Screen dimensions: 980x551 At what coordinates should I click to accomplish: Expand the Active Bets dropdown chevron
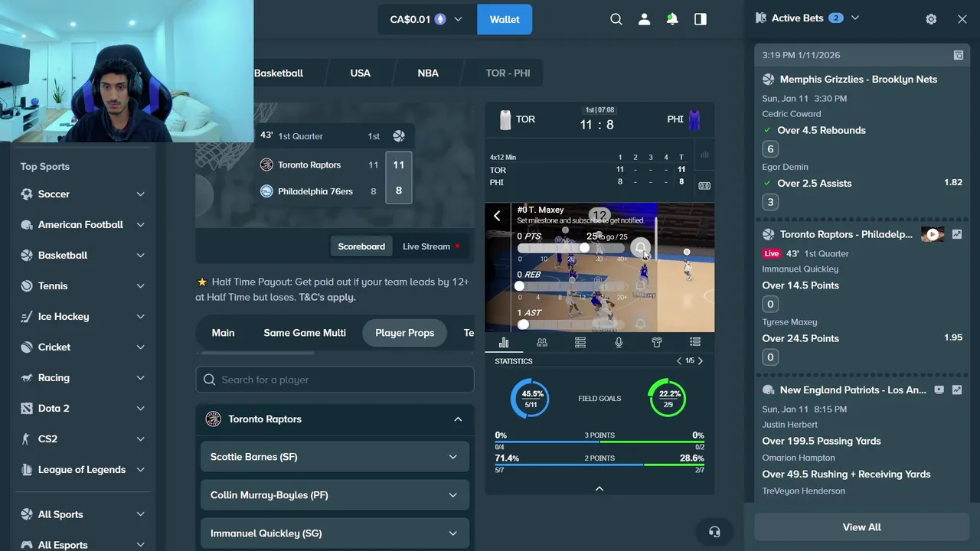point(855,18)
